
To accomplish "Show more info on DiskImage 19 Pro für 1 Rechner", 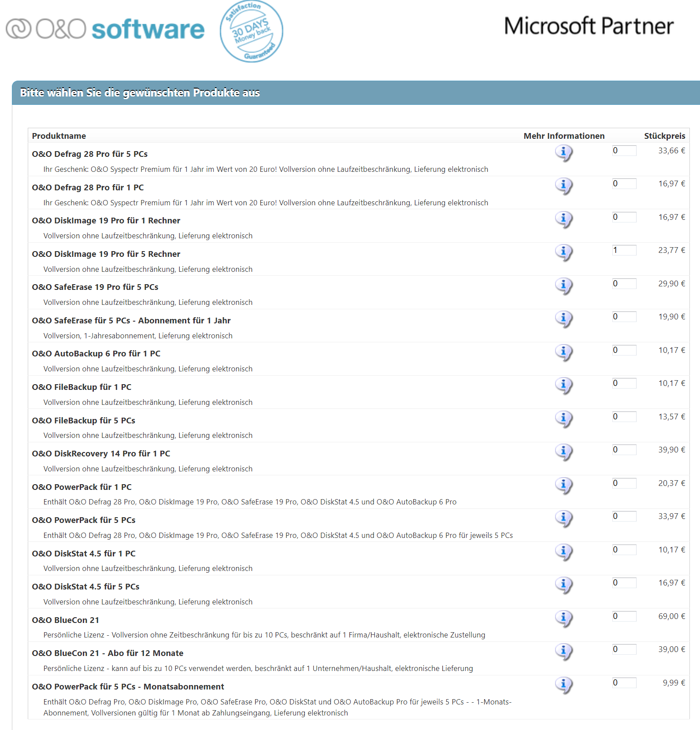I will tap(563, 220).
